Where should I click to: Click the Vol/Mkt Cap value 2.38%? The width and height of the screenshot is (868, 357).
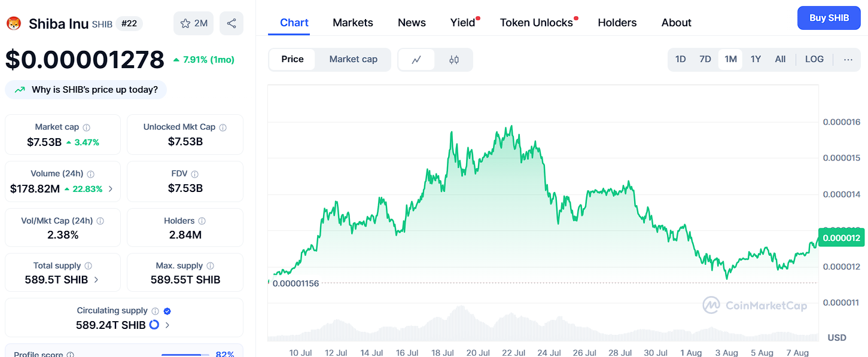tap(63, 235)
